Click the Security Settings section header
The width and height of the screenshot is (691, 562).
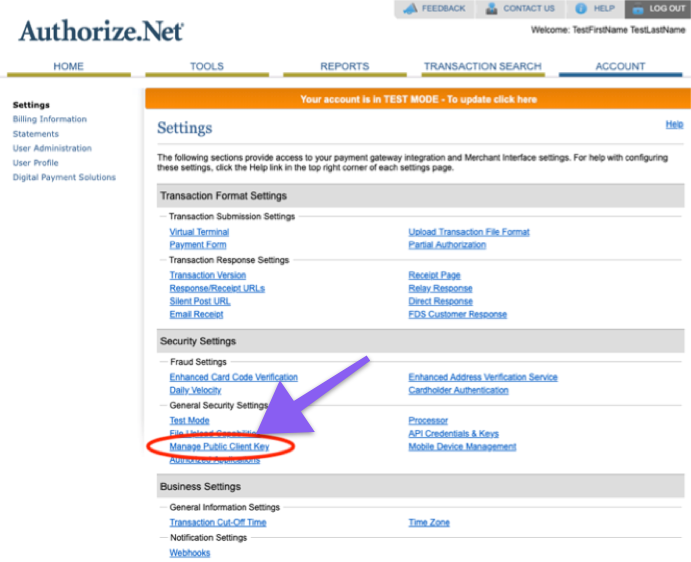(420, 341)
